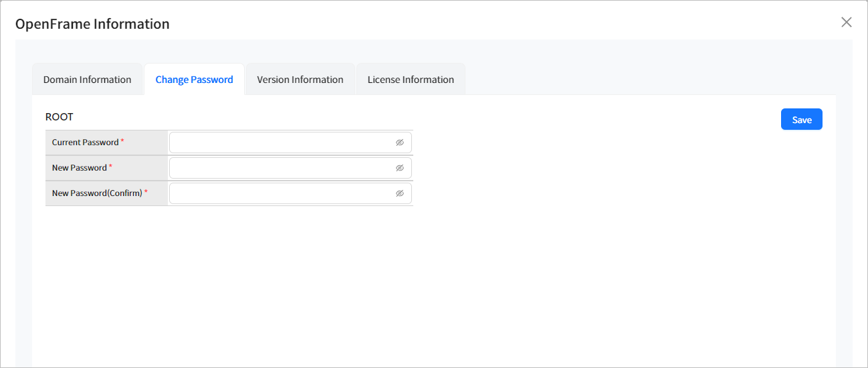868x368 pixels.
Task: Click the red asterisk beside New Password(Confirm)
Action: coord(146,192)
